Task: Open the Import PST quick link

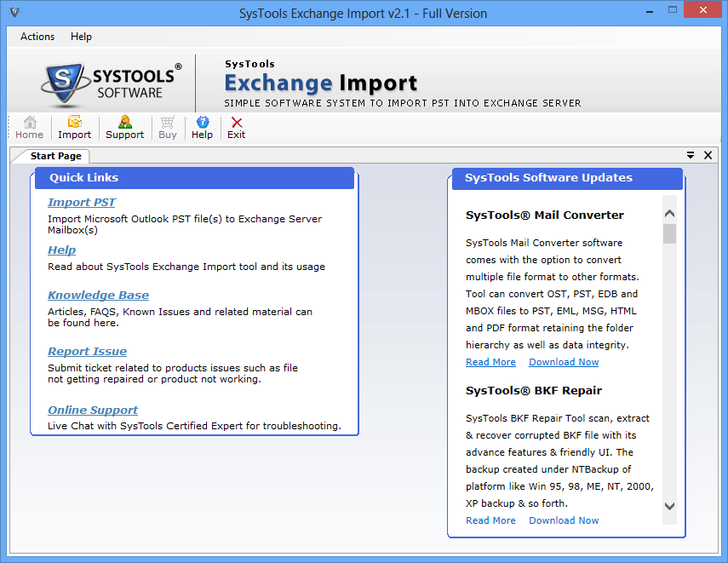Action: (x=82, y=203)
